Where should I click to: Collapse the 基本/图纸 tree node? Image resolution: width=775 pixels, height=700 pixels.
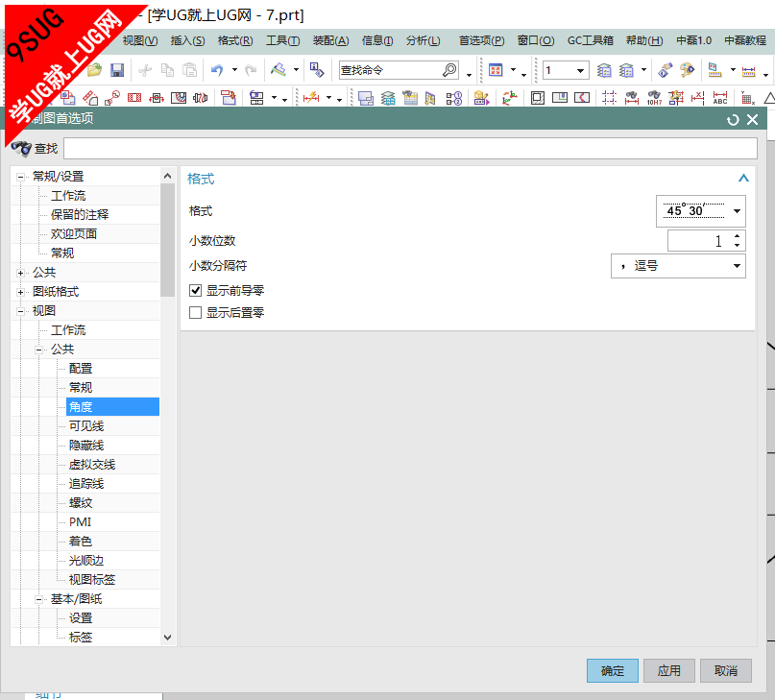[38, 599]
